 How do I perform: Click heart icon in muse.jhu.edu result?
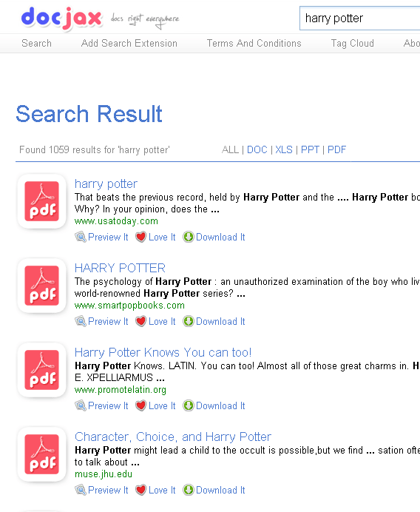(x=140, y=490)
